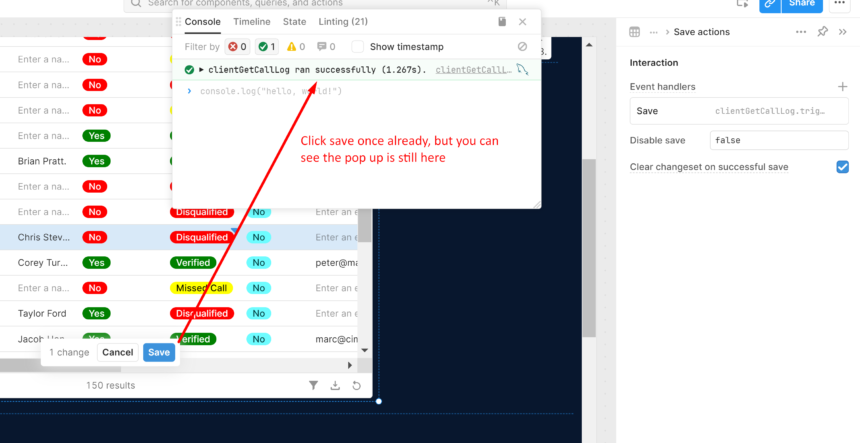860x443 pixels.
Task: Open console documentation book icon
Action: coord(502,21)
